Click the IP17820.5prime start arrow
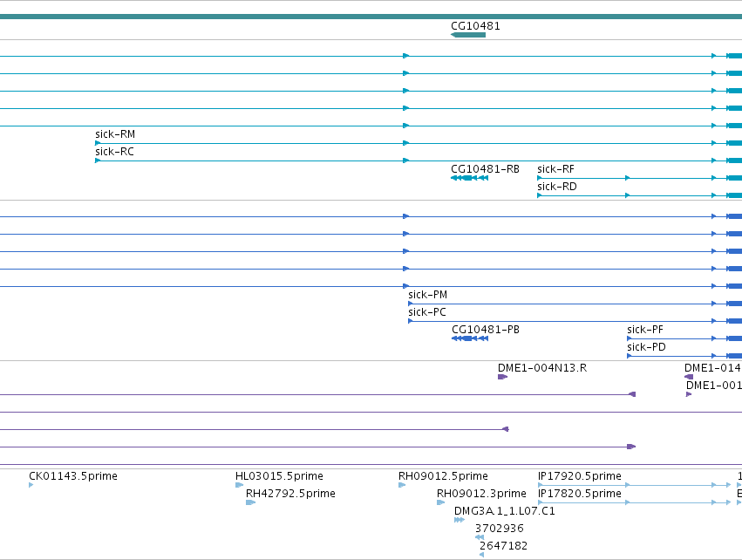 [541, 502]
